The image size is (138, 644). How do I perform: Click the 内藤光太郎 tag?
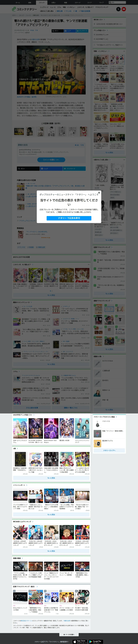pos(41,247)
